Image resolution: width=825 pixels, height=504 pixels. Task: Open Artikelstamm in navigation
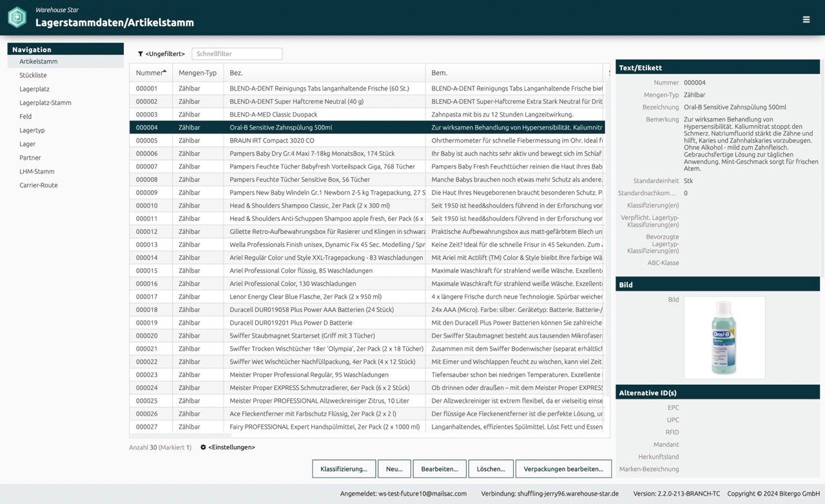(x=65, y=62)
